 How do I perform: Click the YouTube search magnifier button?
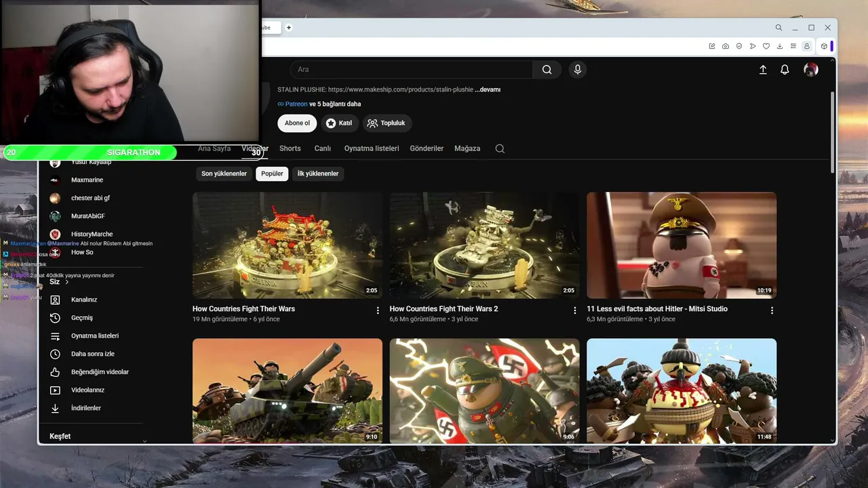(x=547, y=69)
